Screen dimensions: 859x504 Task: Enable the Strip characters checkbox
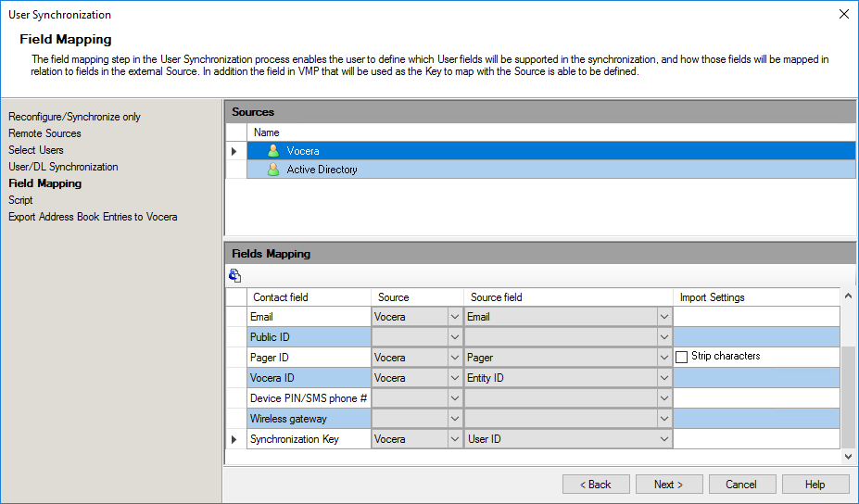pyautogui.click(x=681, y=358)
